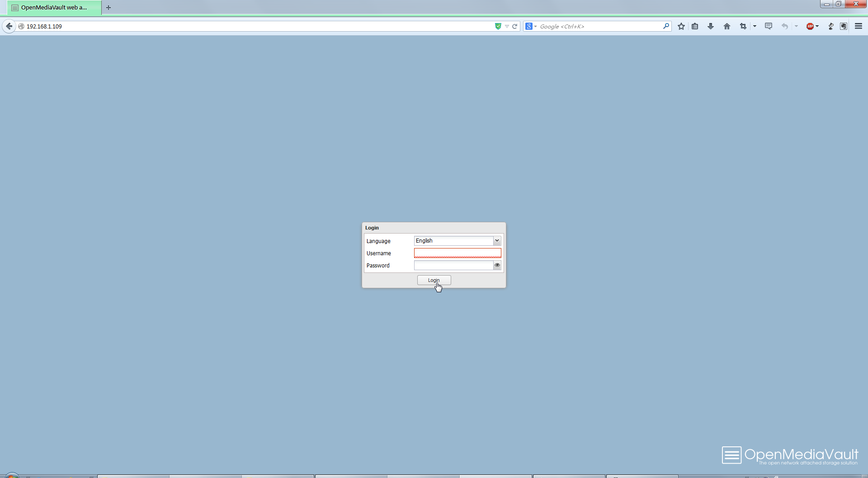Bookmark this page with the star icon
Viewport: 868px width, 478px height.
[681, 26]
